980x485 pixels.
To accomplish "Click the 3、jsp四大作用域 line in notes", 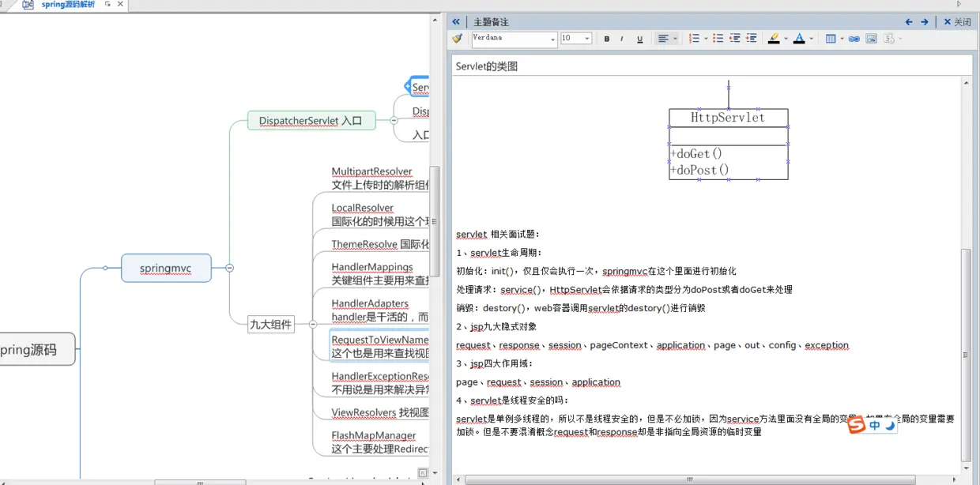I will [x=495, y=363].
